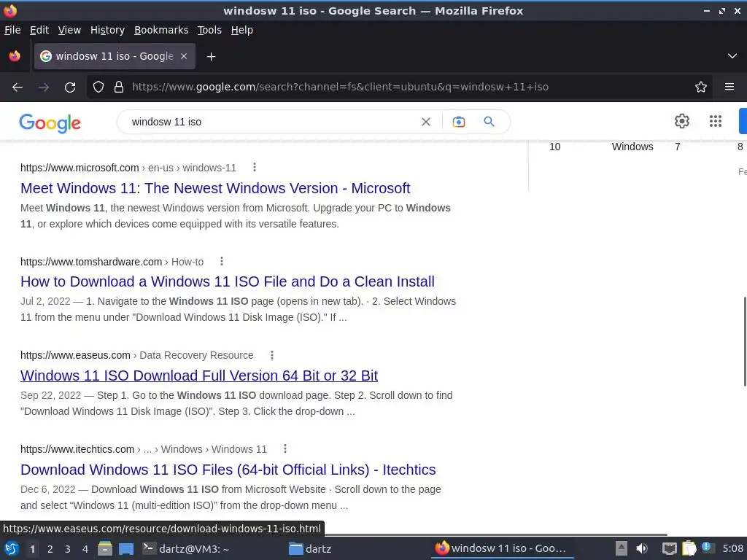Open Help menu

click(x=242, y=30)
